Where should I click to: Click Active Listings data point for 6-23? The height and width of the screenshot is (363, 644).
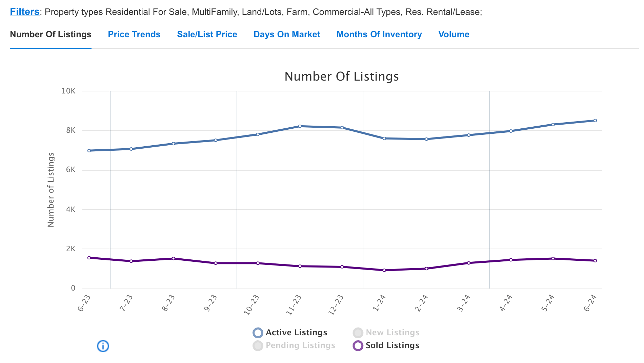click(89, 151)
